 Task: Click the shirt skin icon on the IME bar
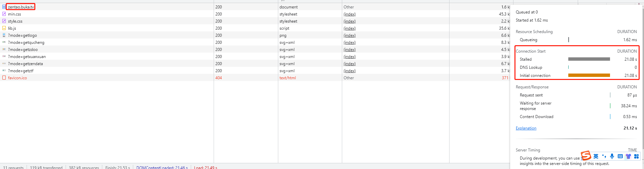(x=628, y=156)
